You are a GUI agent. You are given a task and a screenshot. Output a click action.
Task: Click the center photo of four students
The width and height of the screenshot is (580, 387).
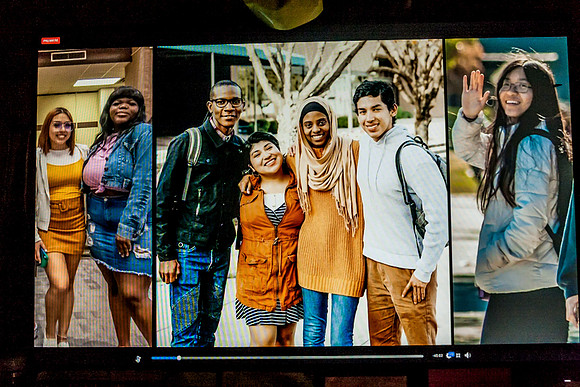click(303, 192)
